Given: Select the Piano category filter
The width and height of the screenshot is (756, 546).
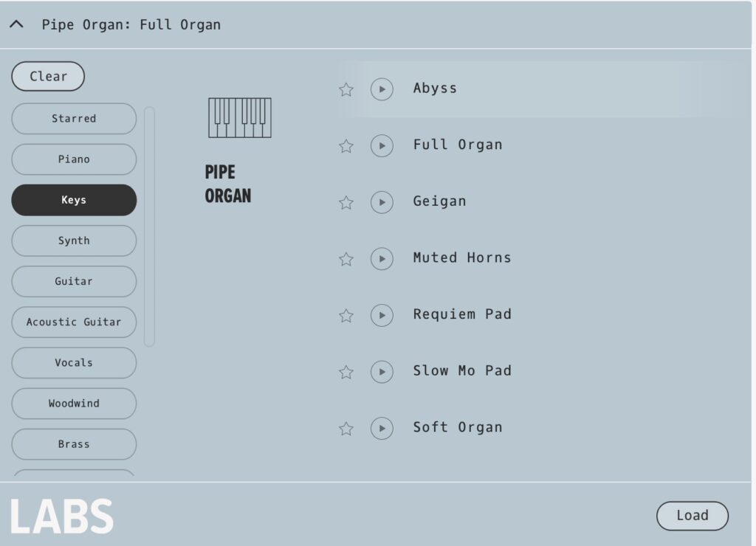Looking at the screenshot, I should [x=74, y=159].
